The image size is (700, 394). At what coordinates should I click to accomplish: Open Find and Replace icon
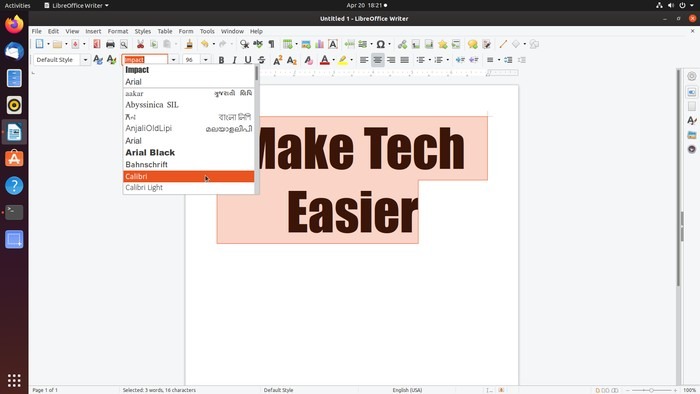point(244,44)
